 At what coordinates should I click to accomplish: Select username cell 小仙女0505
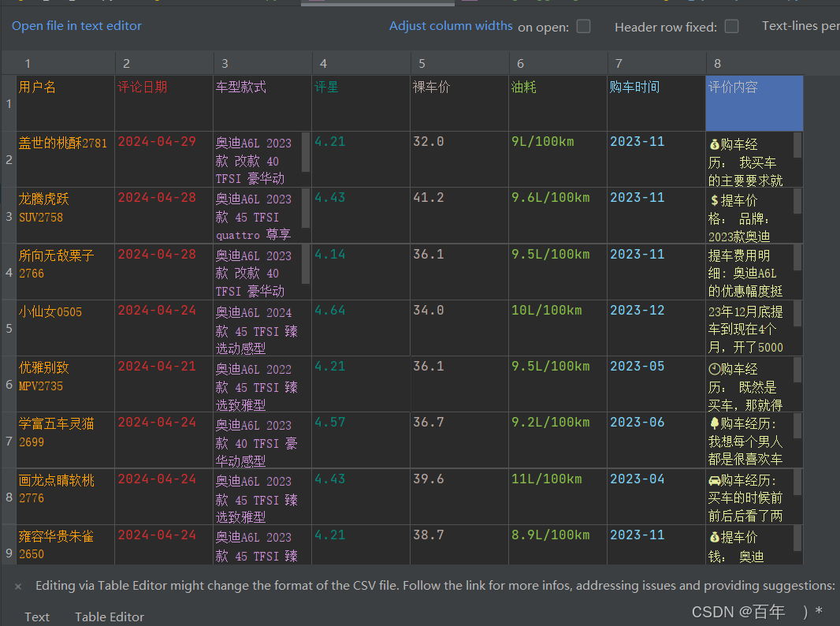65,328
